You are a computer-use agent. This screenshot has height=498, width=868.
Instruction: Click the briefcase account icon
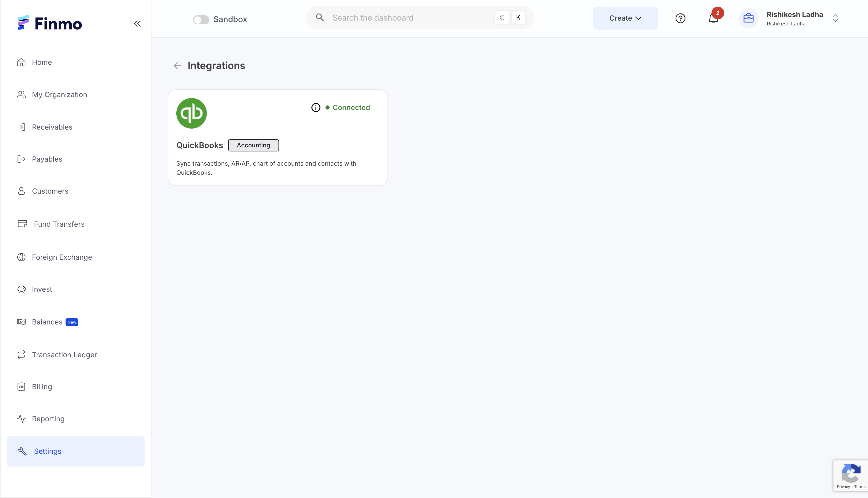[748, 19]
